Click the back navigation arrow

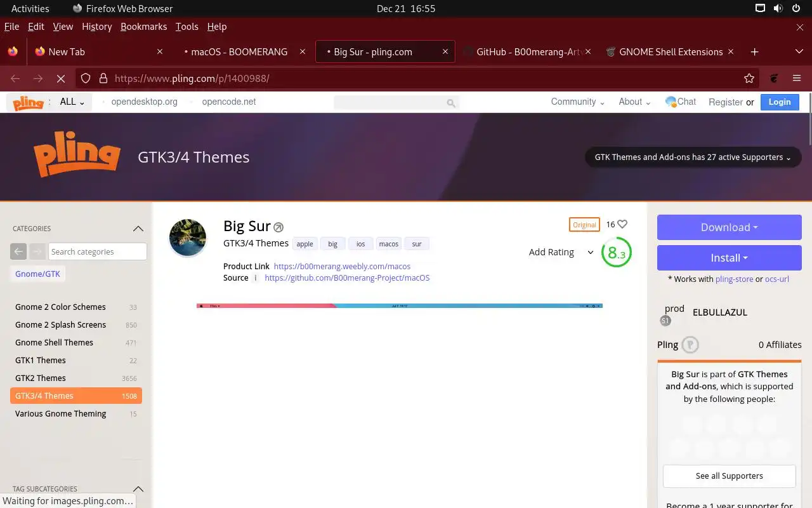15,78
